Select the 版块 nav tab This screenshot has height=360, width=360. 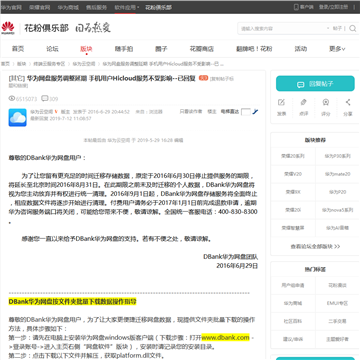pos(86,49)
